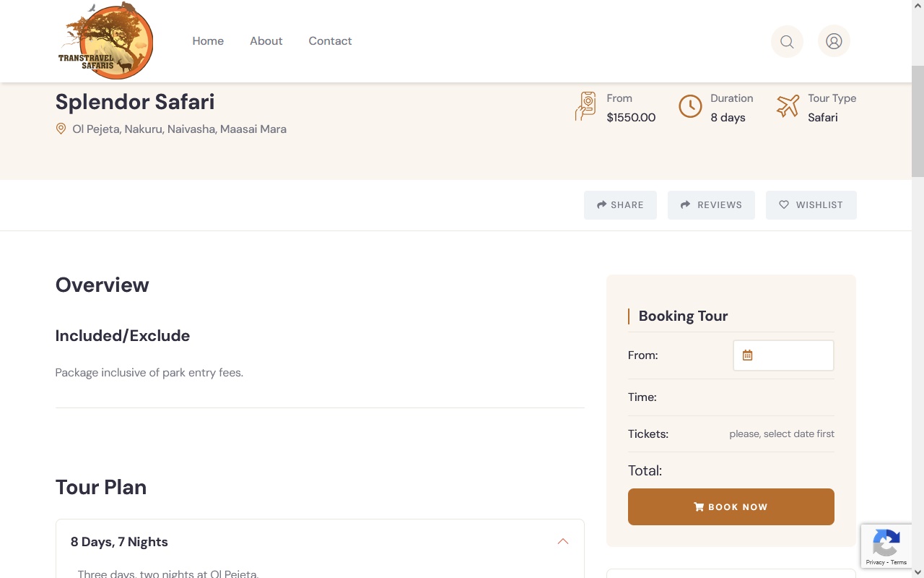Click the calendar icon in the From date field
924x578 pixels.
[747, 355]
